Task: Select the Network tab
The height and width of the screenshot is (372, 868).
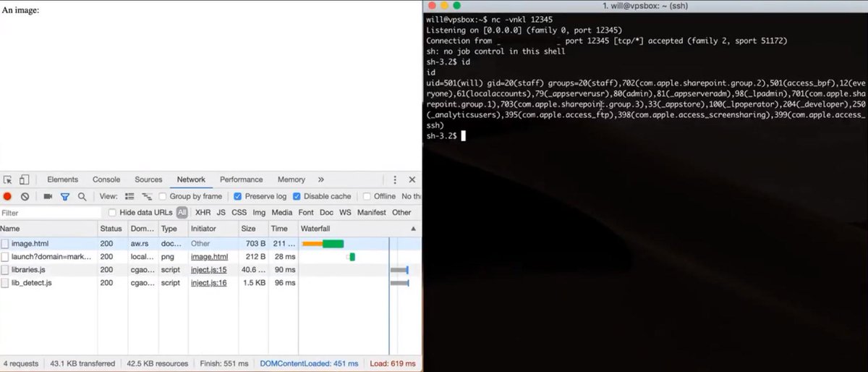Action: coord(191,180)
